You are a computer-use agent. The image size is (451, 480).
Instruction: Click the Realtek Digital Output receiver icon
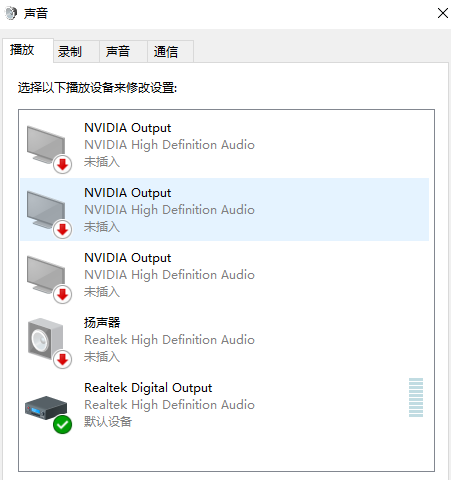pyautogui.click(x=46, y=407)
